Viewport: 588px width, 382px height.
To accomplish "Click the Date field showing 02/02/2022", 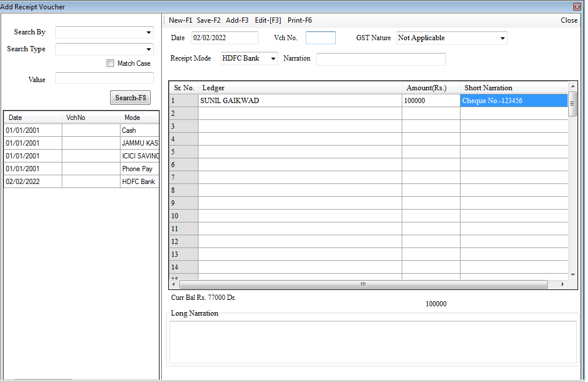I will 225,38.
